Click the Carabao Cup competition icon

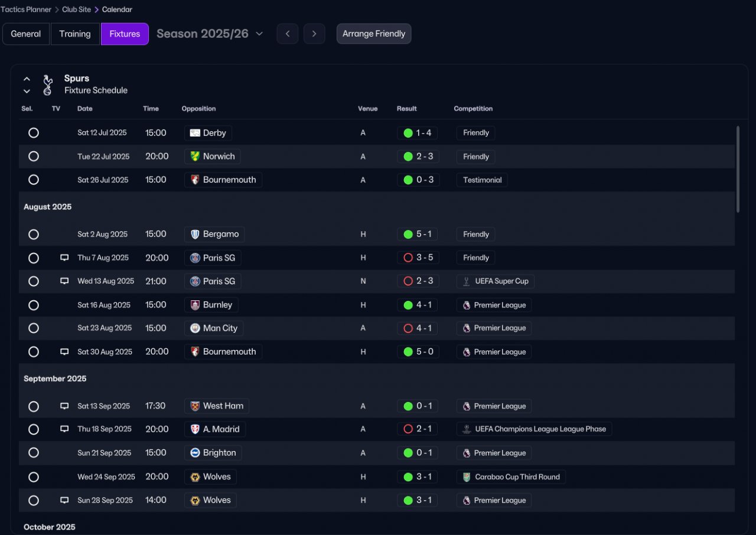pyautogui.click(x=467, y=476)
